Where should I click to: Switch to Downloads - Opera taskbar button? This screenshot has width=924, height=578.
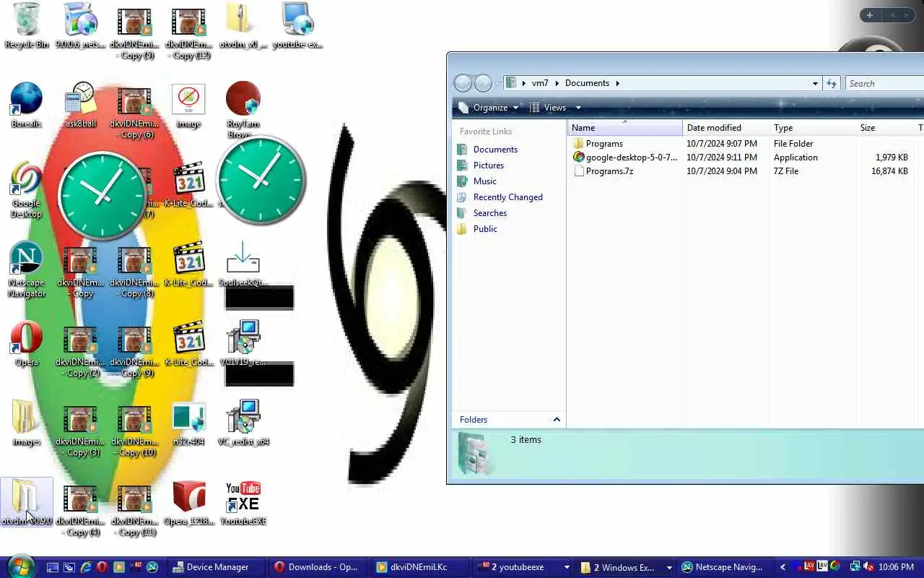point(318,567)
